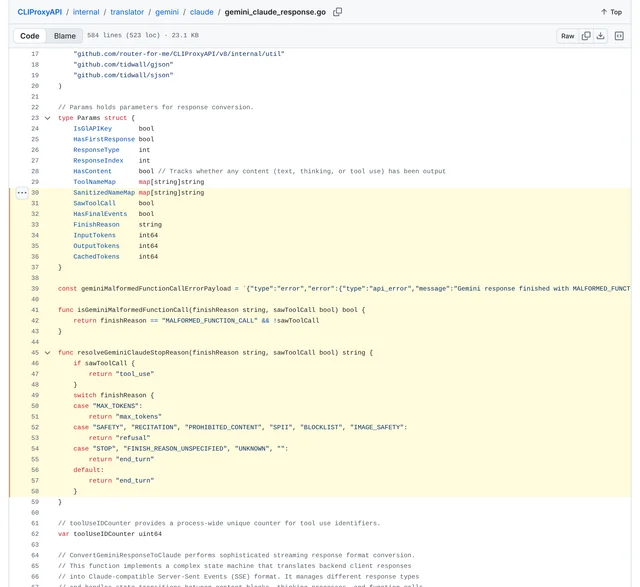Click "FINISH_REASON_UNSPECIFIED" case string

[175, 448]
